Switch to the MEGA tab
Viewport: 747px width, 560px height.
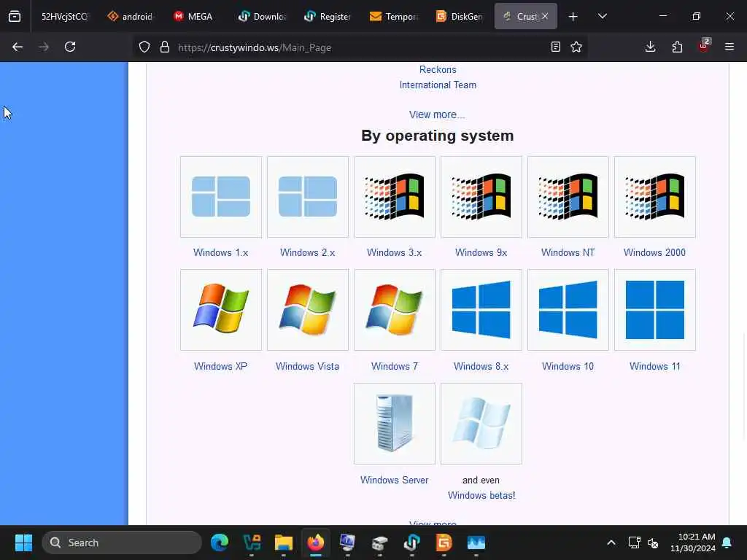(196, 16)
